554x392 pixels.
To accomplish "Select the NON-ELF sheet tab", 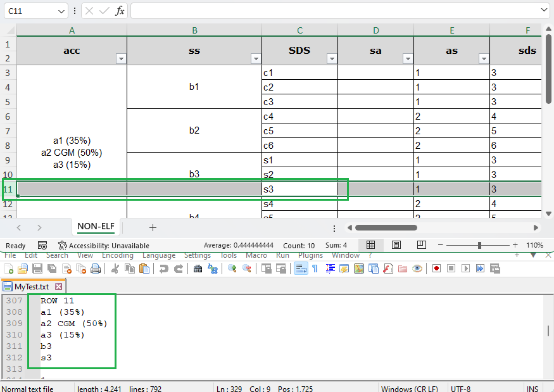I will (x=96, y=227).
